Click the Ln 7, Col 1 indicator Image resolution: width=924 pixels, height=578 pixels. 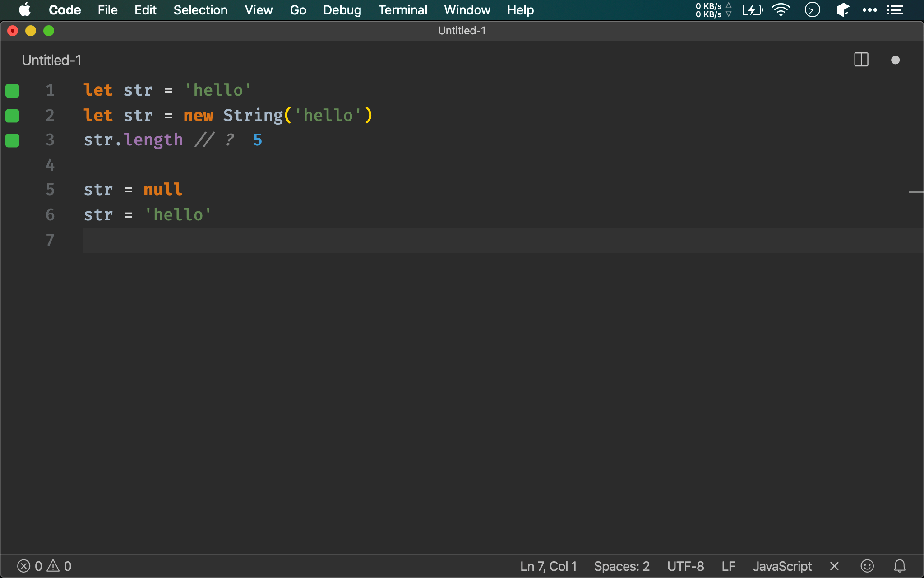[x=548, y=566]
